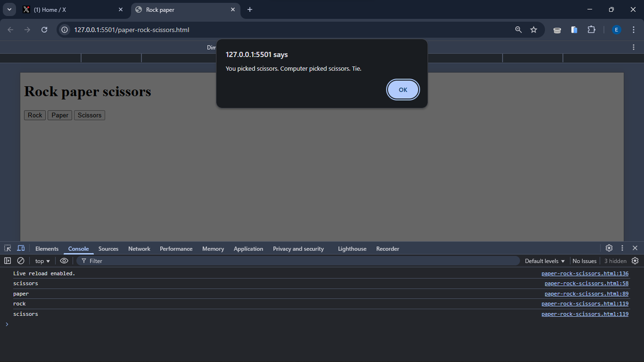The height and width of the screenshot is (362, 644).
Task: Open the Default levels dropdown
Action: pyautogui.click(x=544, y=261)
